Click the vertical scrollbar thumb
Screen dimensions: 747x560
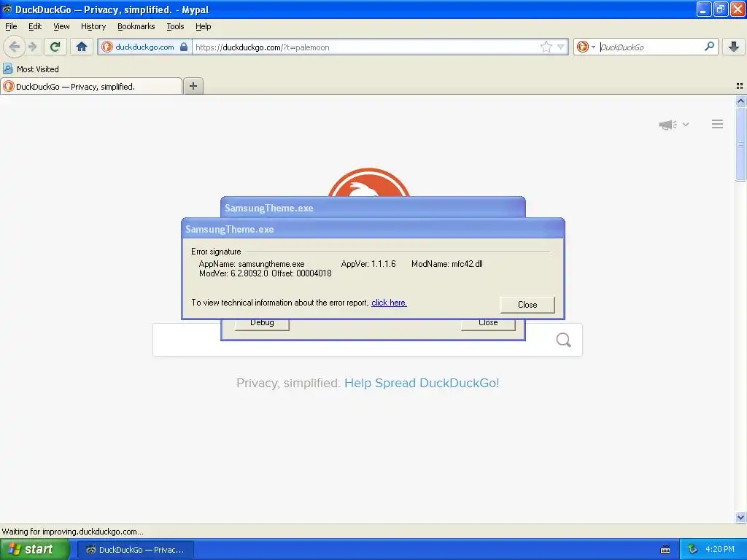click(x=740, y=144)
